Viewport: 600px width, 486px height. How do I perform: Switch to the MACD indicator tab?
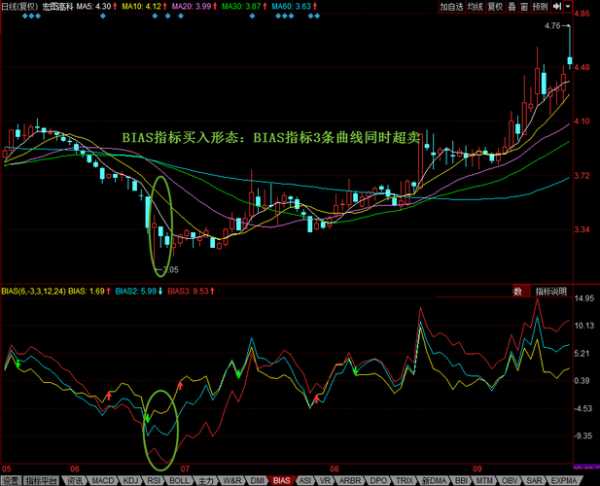pyautogui.click(x=103, y=480)
